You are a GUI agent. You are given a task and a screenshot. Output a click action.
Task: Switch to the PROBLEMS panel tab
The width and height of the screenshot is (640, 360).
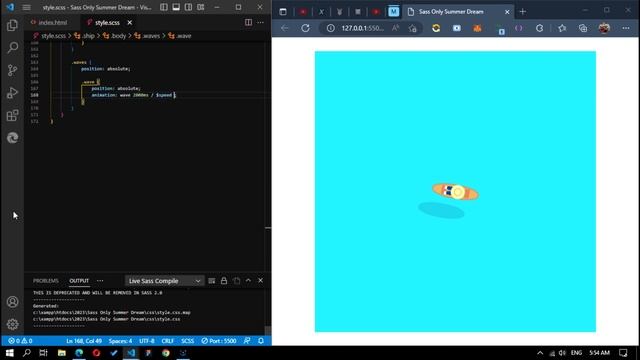(46, 281)
